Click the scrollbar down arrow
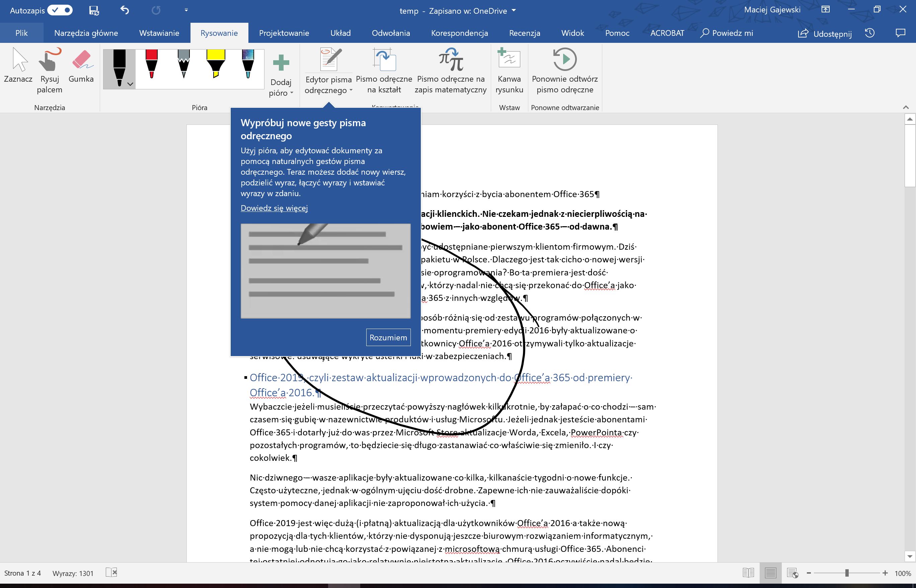Image resolution: width=916 pixels, height=588 pixels. 910,556
